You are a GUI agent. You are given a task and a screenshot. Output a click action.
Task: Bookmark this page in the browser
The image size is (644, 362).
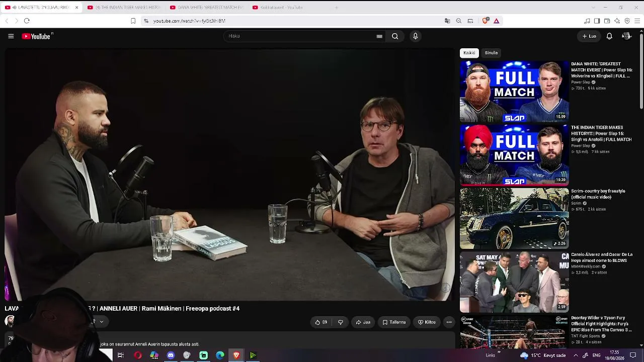133,21
